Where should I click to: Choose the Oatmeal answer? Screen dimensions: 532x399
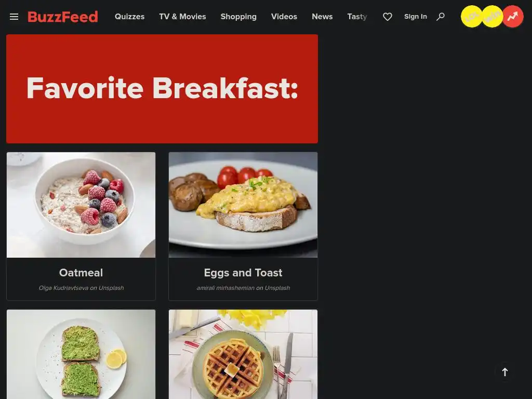tap(81, 227)
